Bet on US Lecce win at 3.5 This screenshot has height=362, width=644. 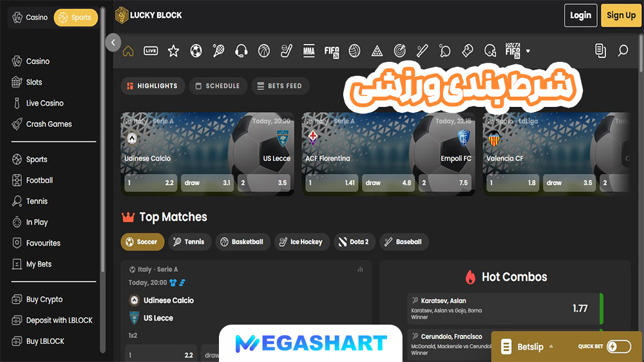tap(264, 183)
